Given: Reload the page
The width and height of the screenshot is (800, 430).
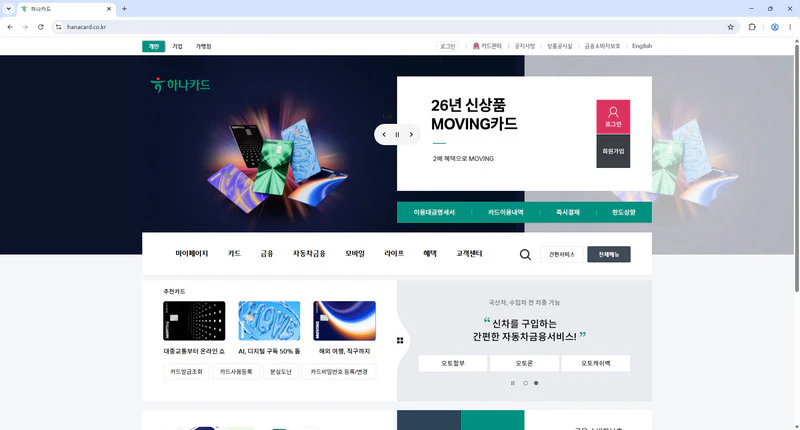Looking at the screenshot, I should pos(40,27).
